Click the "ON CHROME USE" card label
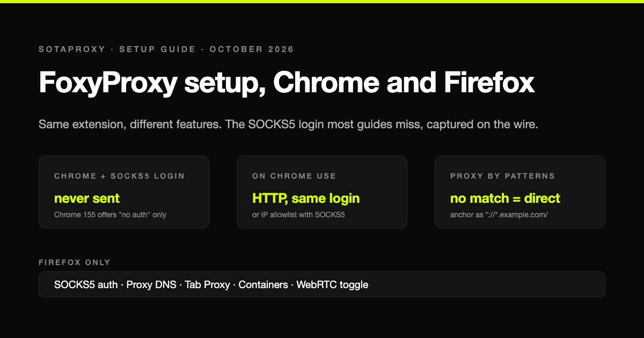 (294, 176)
